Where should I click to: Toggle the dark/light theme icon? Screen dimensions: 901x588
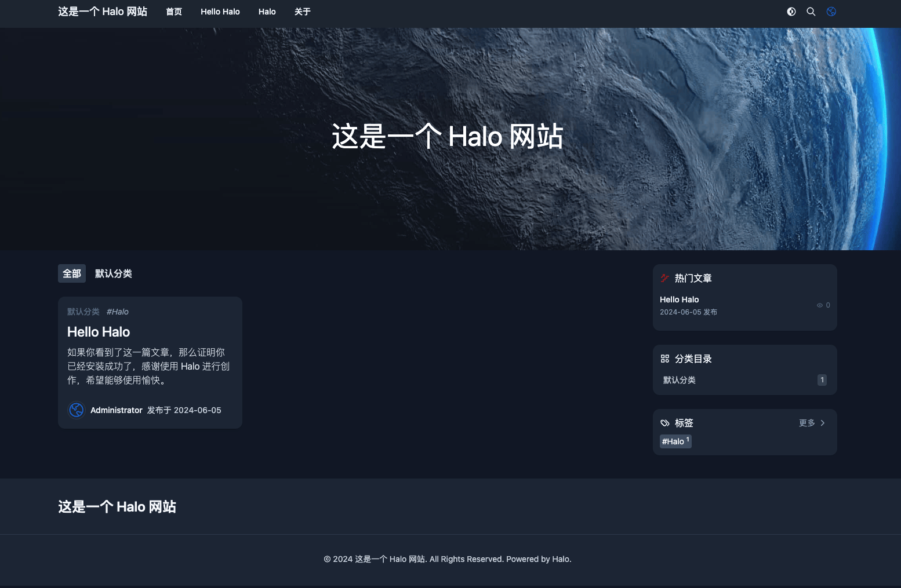click(791, 12)
